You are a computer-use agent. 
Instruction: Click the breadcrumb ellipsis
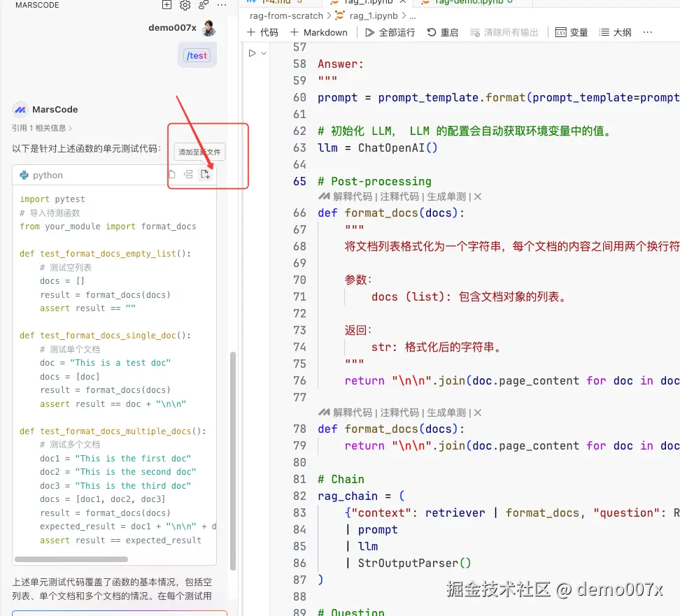click(413, 17)
